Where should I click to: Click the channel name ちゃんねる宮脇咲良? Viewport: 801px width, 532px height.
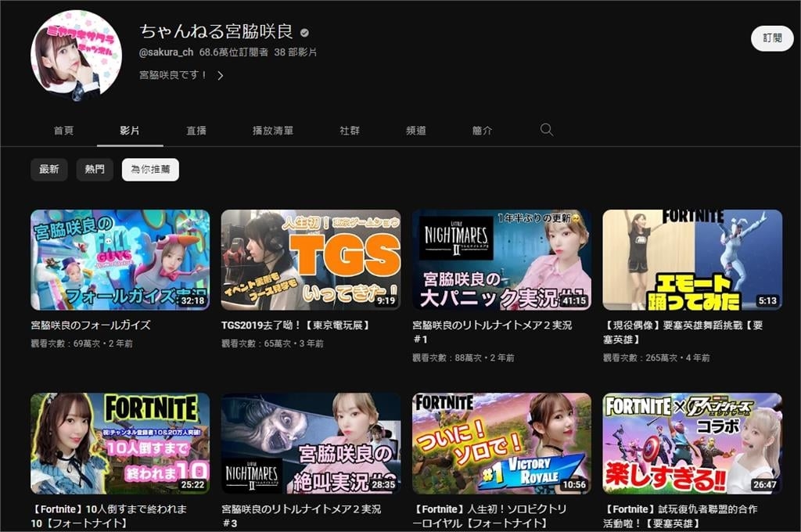pos(217,31)
